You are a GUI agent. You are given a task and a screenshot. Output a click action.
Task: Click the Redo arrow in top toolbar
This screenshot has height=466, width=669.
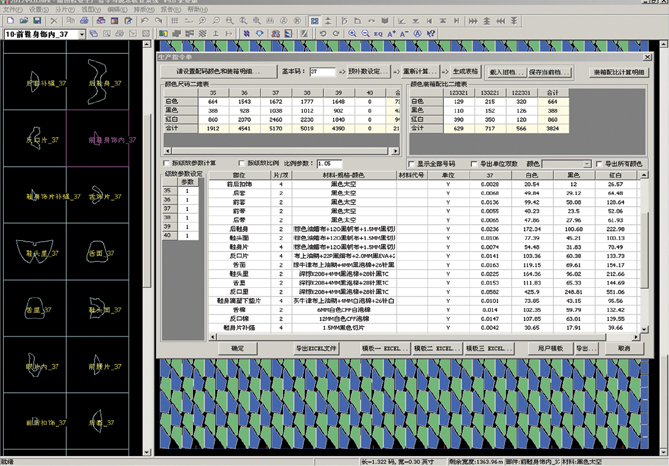(x=158, y=20)
